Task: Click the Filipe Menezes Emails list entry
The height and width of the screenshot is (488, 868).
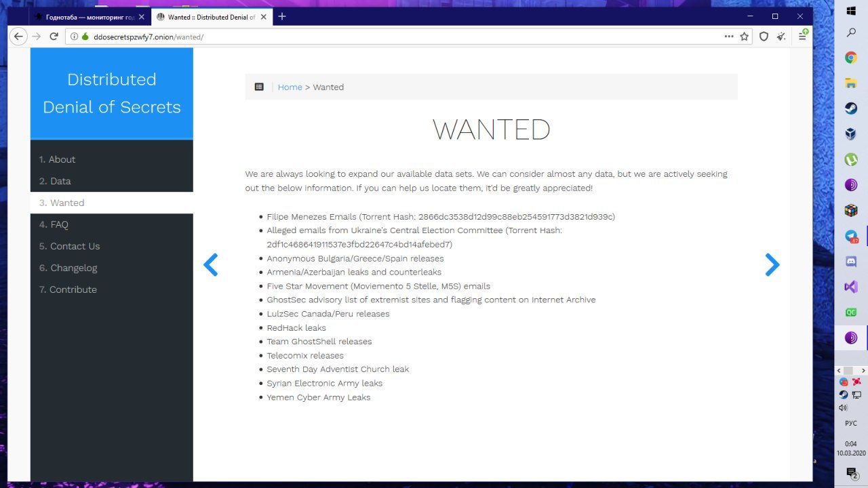Action: point(441,217)
